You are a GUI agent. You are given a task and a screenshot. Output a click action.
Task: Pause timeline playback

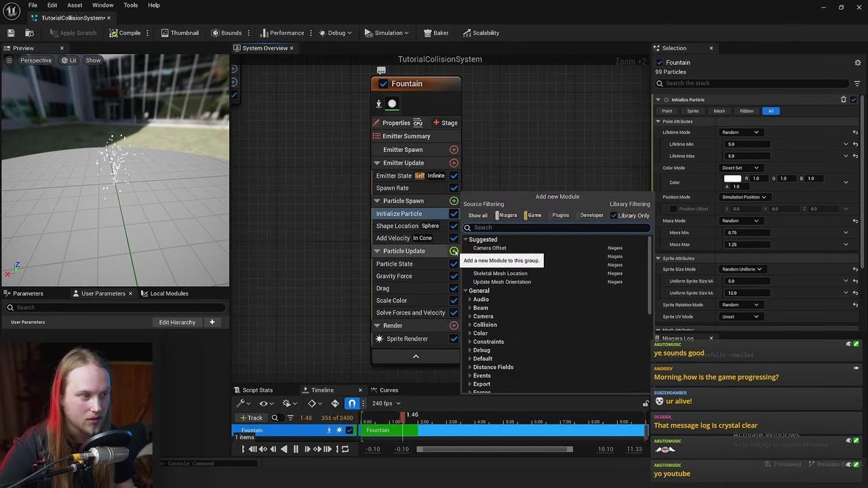click(x=296, y=449)
